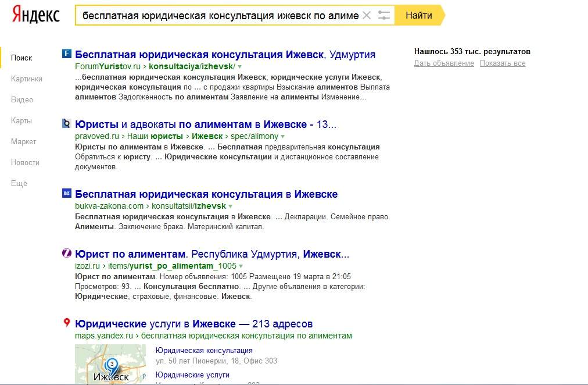Switch to the Картинки tab
This screenshot has width=588, height=385.
pyautogui.click(x=27, y=79)
